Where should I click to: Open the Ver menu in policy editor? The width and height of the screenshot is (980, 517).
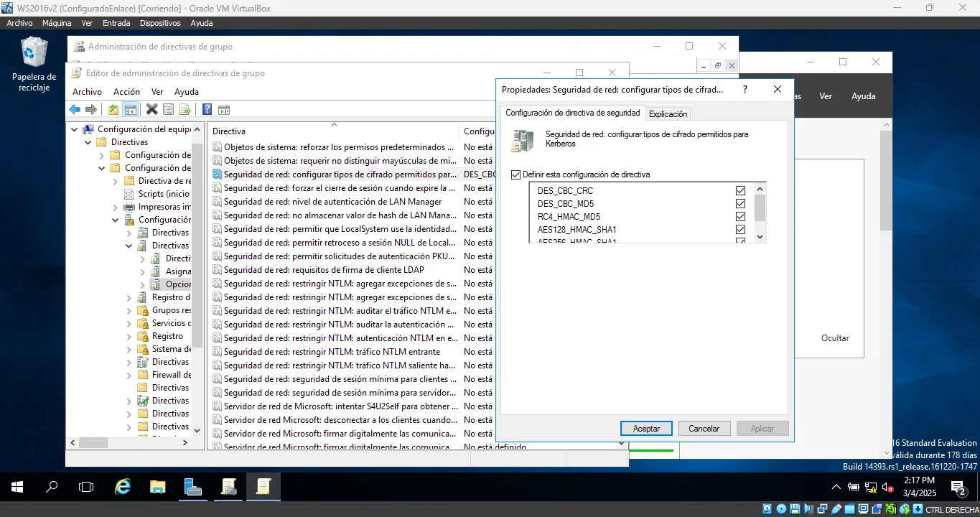pyautogui.click(x=157, y=92)
